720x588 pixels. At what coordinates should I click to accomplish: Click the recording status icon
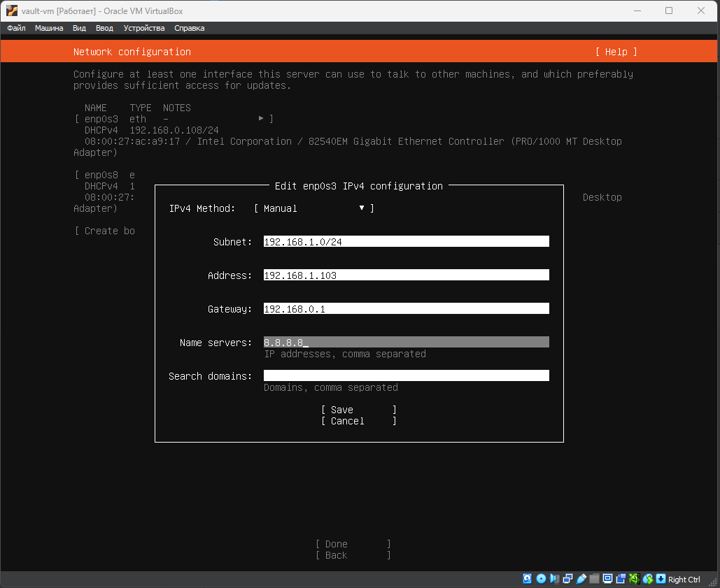point(621,579)
